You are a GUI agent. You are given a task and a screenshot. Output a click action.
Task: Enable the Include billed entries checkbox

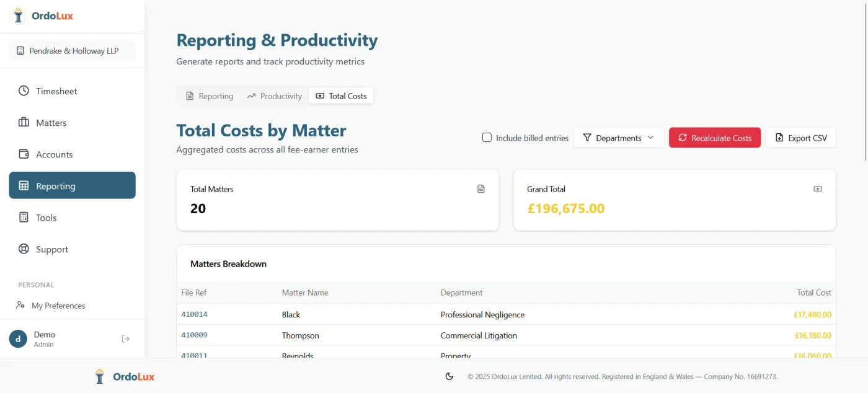click(487, 137)
